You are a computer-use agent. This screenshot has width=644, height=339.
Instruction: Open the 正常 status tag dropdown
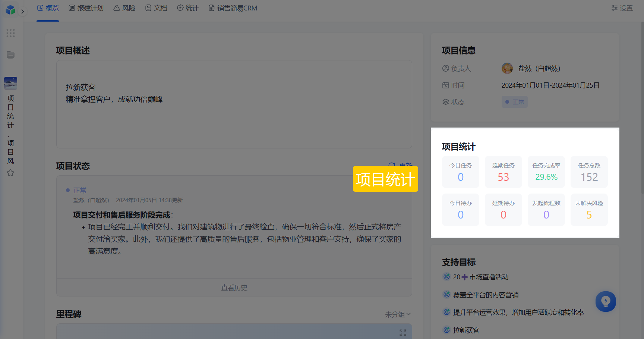click(x=514, y=102)
